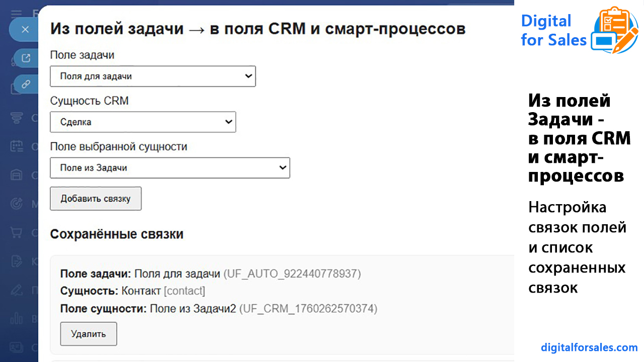Click the document edit sidebar icon
Image resolution: width=644 pixels, height=362 pixels.
point(17,261)
